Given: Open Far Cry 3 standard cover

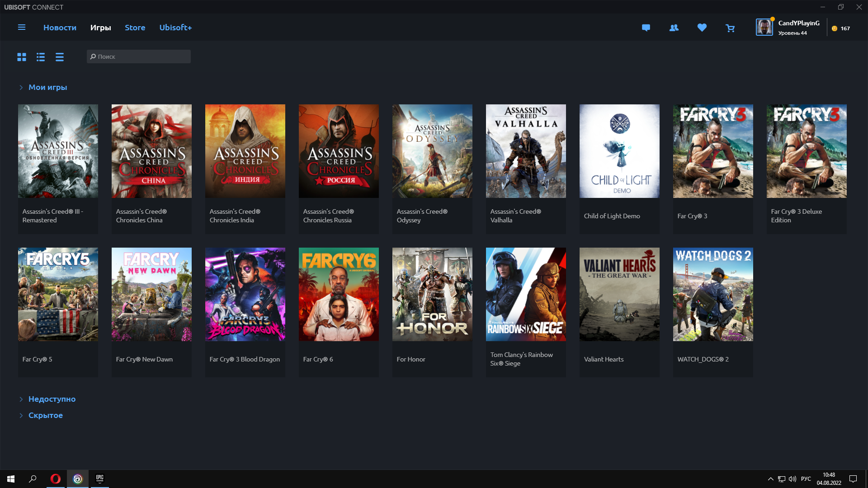Looking at the screenshot, I should click(x=713, y=151).
